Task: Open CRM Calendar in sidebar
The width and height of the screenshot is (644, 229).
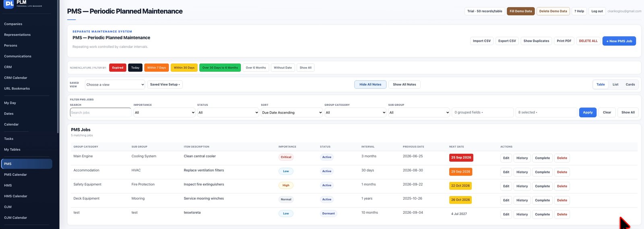Action: [16, 78]
